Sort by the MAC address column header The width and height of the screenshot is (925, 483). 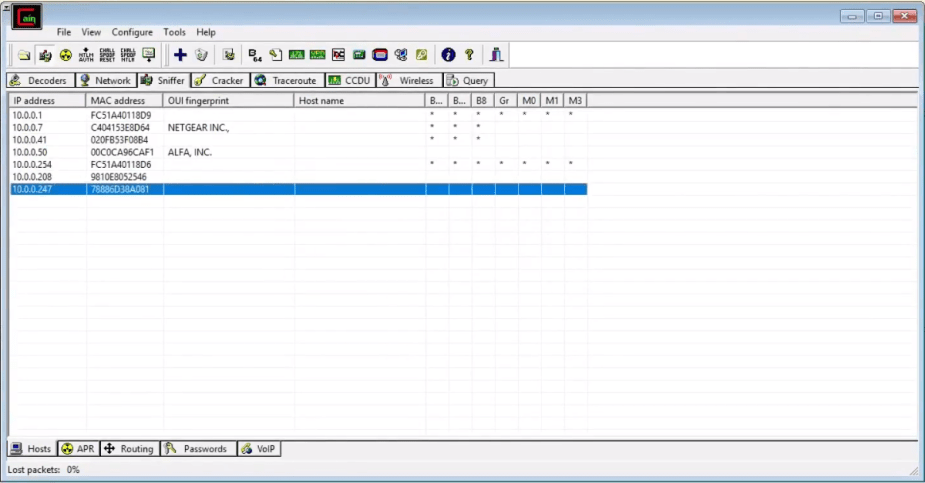point(118,101)
